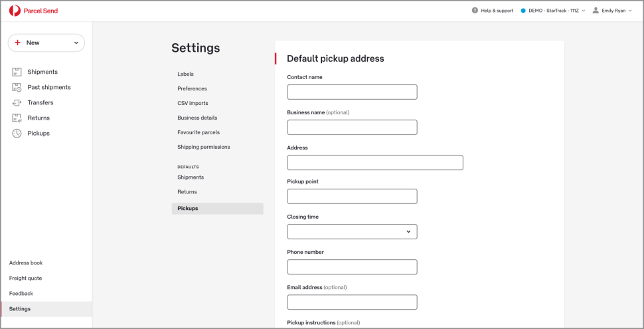Click the user profile icon
This screenshot has width=644, height=329.
click(x=596, y=11)
